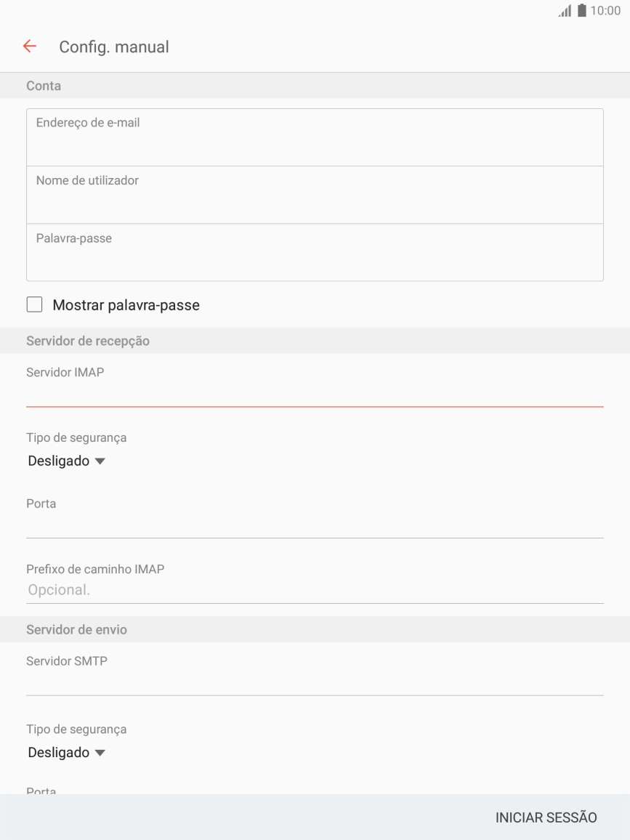This screenshot has height=840, width=630.
Task: Open incoming server Tipo de segurança dropdown
Action: (66, 461)
